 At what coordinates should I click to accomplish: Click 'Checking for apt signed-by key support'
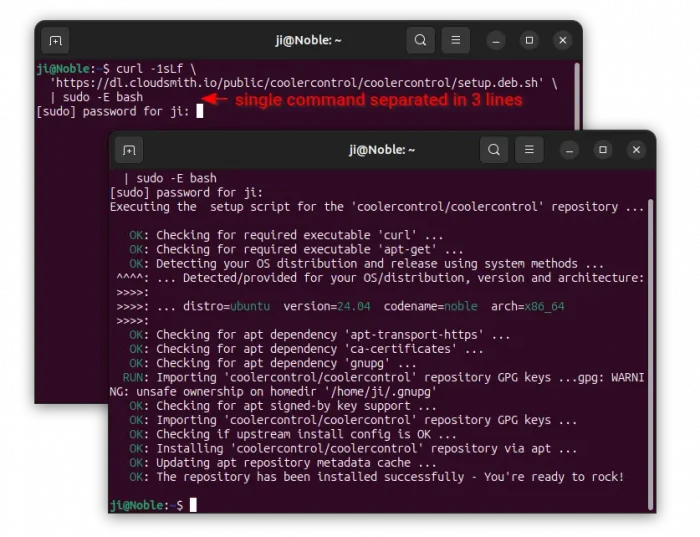click(283, 406)
